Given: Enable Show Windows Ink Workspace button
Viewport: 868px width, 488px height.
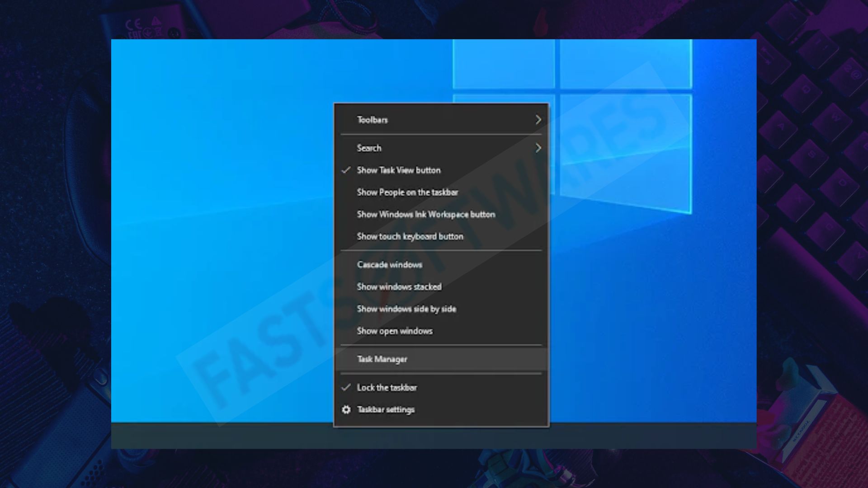Looking at the screenshot, I should [x=441, y=215].
